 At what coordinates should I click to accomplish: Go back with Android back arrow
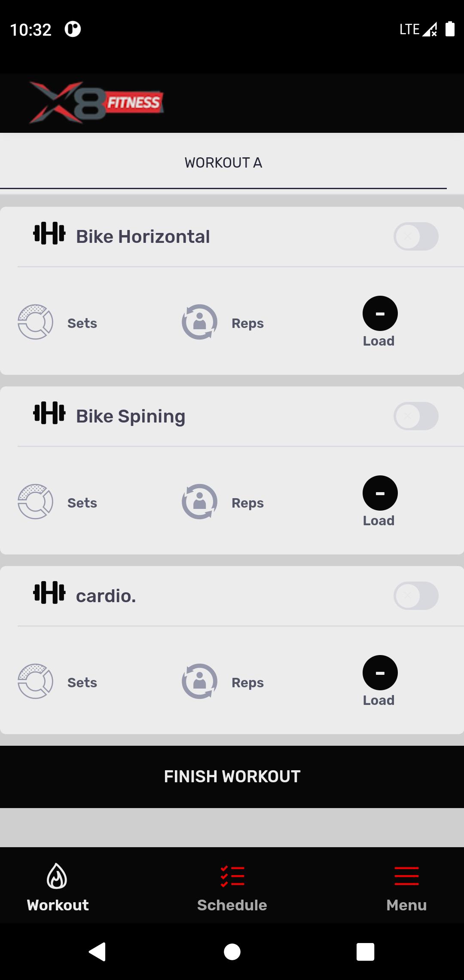(x=98, y=952)
